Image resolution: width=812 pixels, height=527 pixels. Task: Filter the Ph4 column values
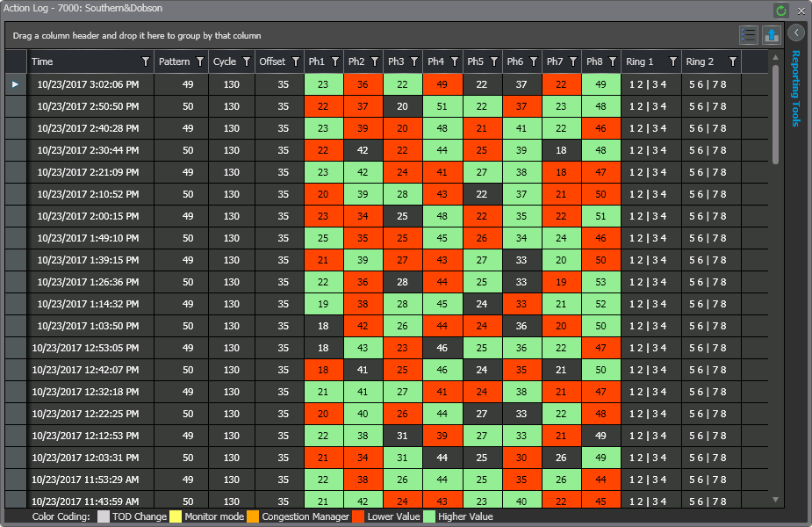[454, 62]
